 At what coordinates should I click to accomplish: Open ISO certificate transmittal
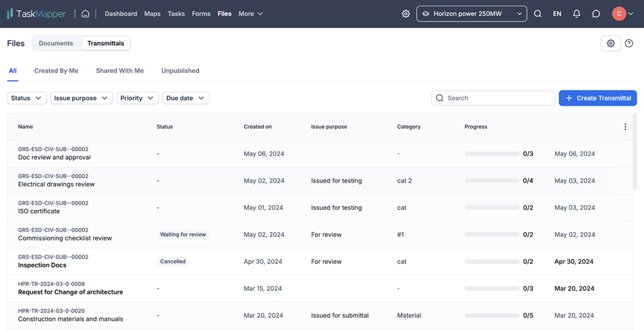[x=38, y=211]
